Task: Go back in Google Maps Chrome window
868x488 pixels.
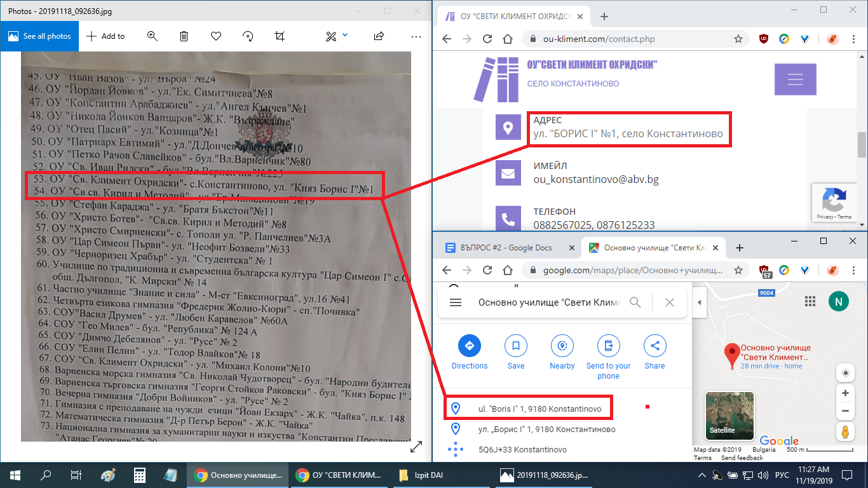Action: click(x=446, y=270)
